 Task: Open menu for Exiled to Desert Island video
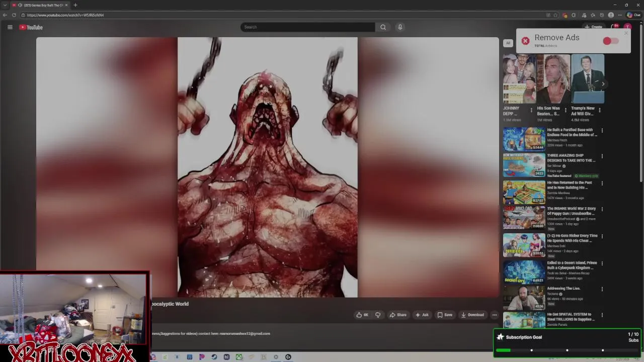pyautogui.click(x=602, y=263)
